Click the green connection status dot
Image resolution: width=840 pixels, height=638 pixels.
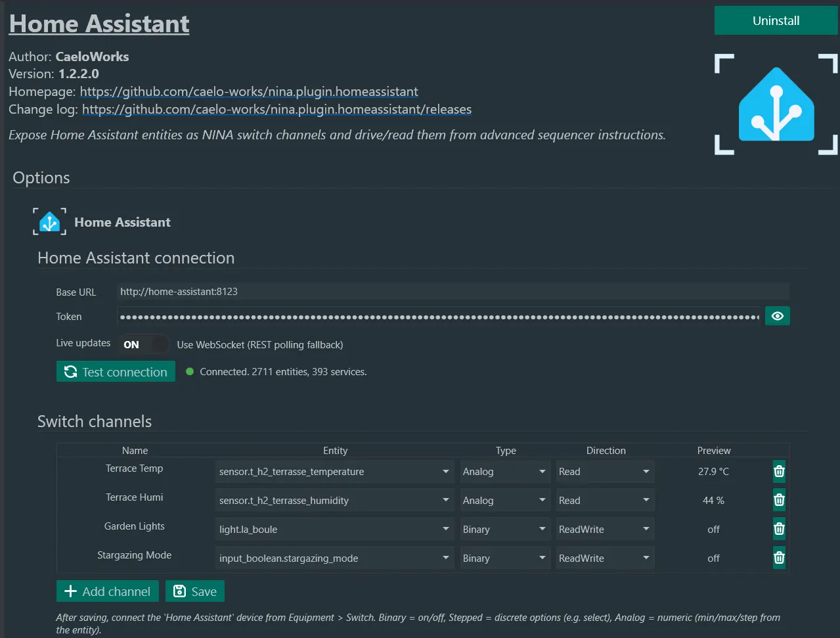click(190, 372)
